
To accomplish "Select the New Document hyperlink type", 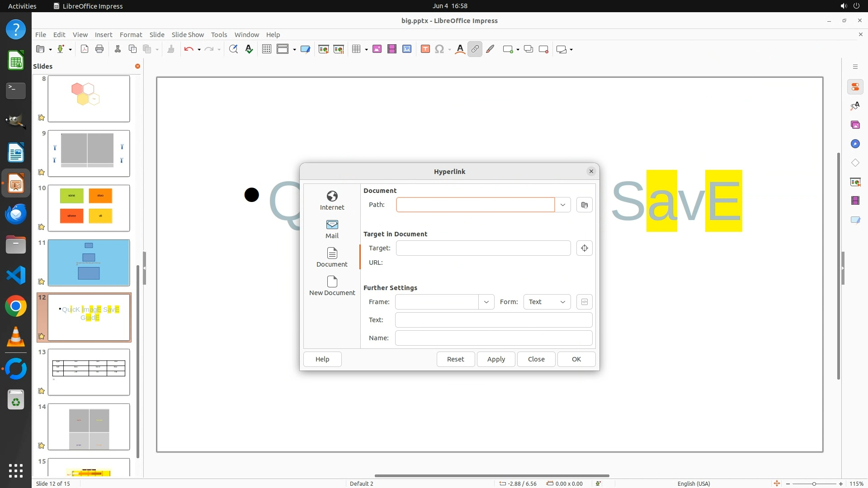I will [x=332, y=286].
